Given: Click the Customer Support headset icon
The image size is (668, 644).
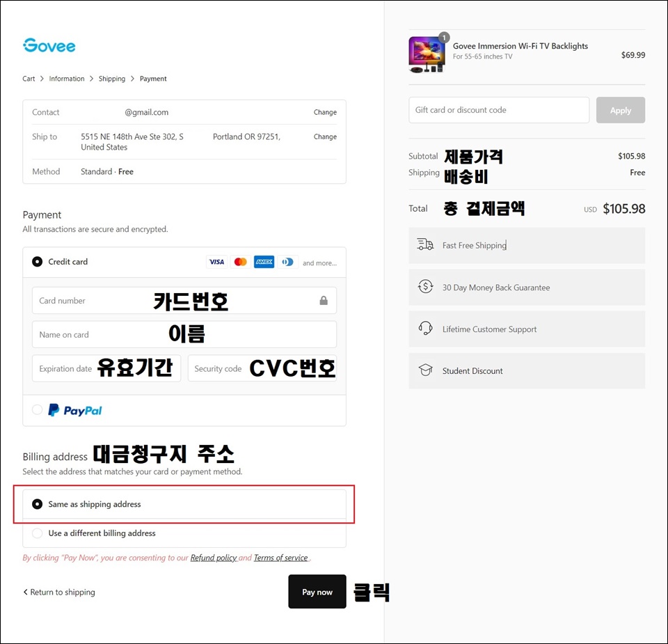Looking at the screenshot, I should [x=425, y=328].
